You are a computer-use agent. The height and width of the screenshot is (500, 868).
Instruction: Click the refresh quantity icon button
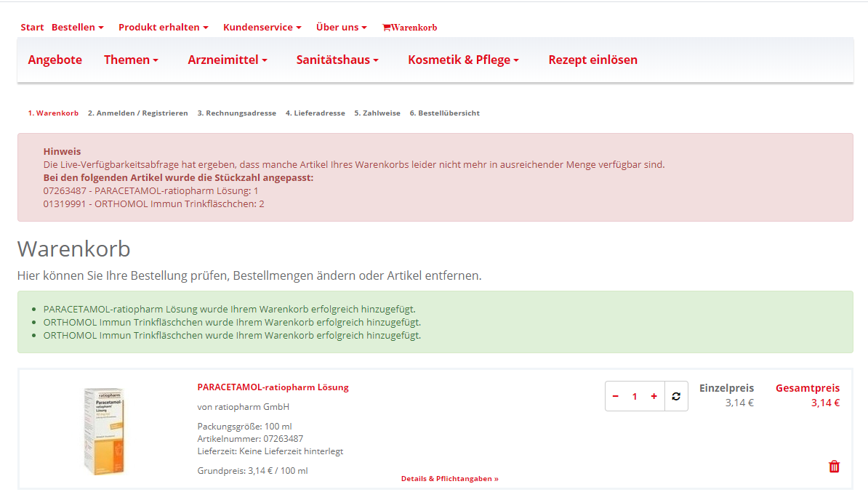coord(676,396)
